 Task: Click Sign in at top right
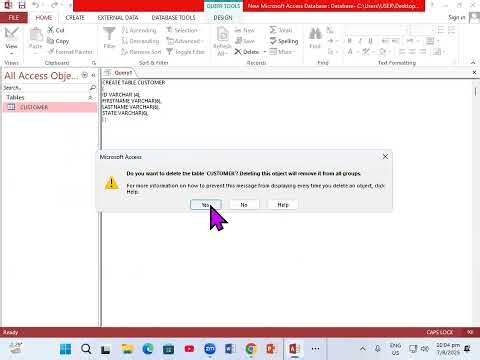[x=456, y=18]
